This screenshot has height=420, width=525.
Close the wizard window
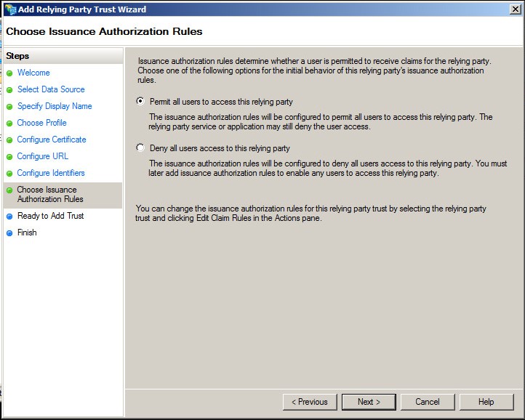[x=515, y=9]
